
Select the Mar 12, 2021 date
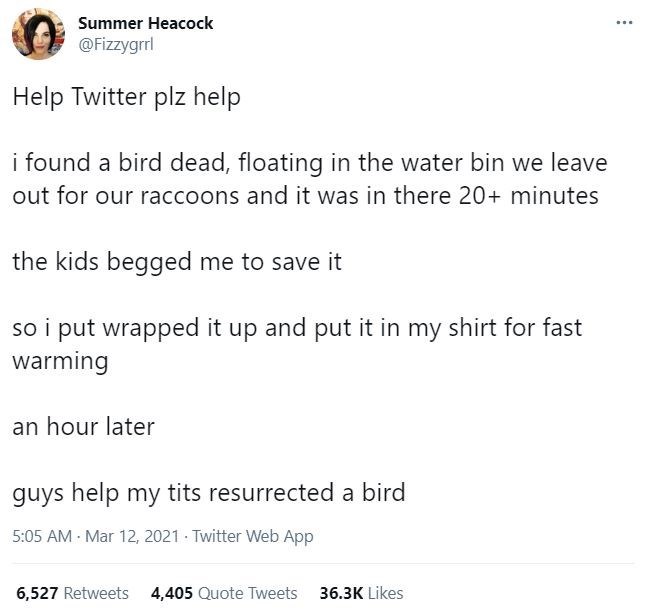click(132, 536)
